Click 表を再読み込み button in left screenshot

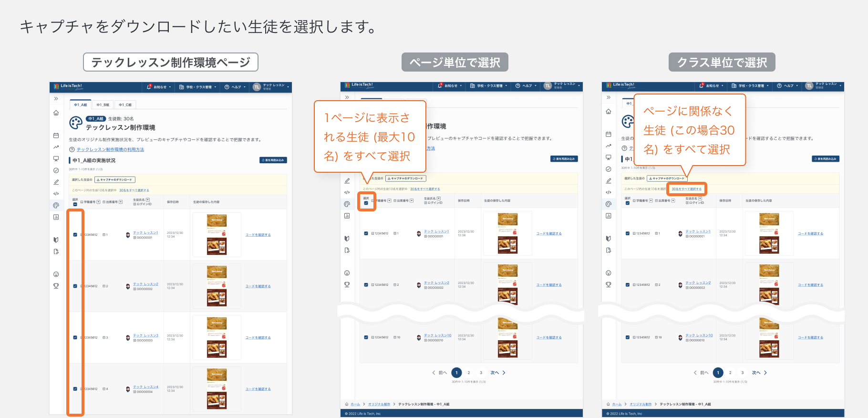(x=273, y=160)
